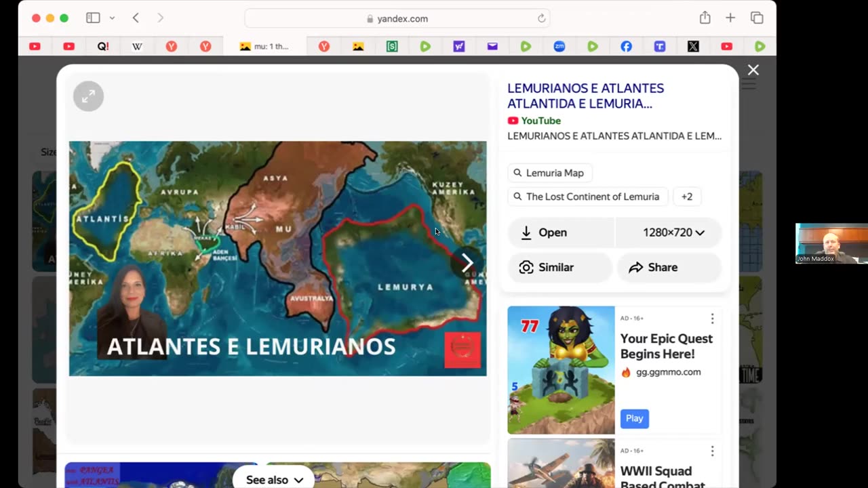Find Similar images

coord(560,267)
